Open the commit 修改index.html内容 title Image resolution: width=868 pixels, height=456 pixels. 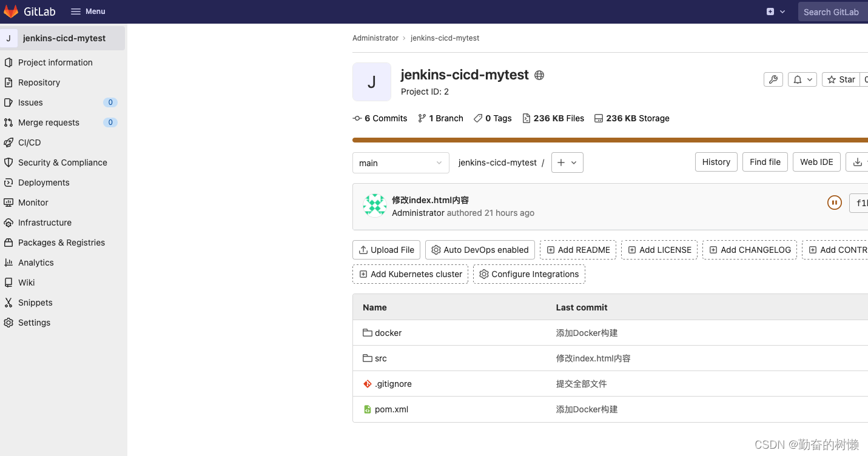(430, 200)
